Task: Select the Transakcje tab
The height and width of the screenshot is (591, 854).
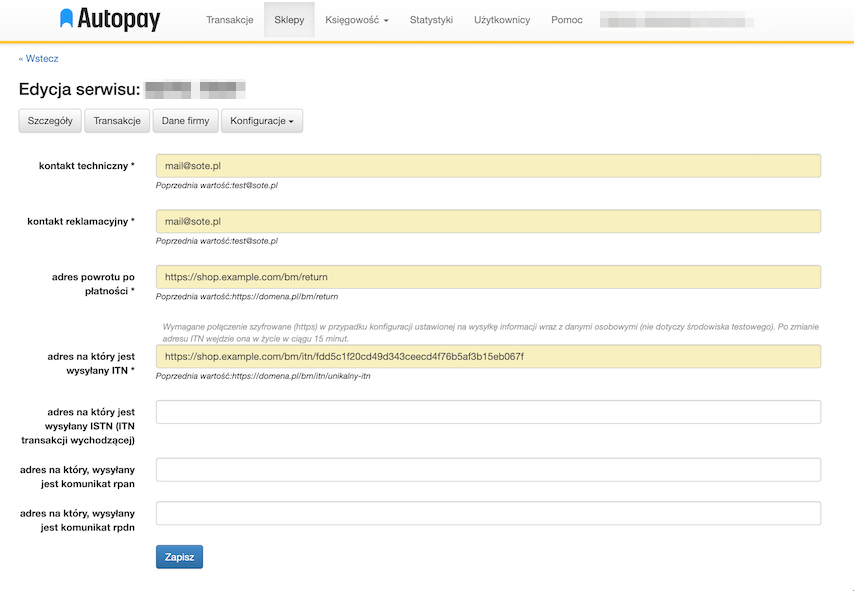Action: 117,121
